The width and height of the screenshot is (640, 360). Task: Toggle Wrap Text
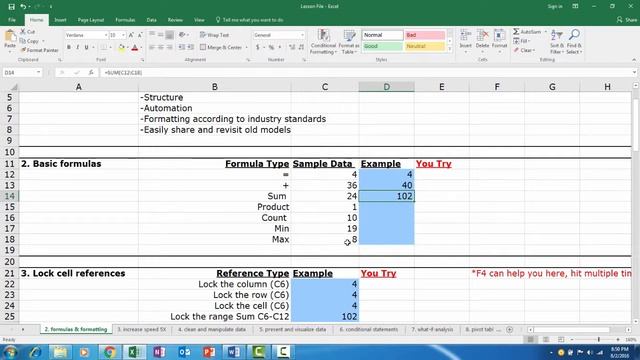point(214,35)
